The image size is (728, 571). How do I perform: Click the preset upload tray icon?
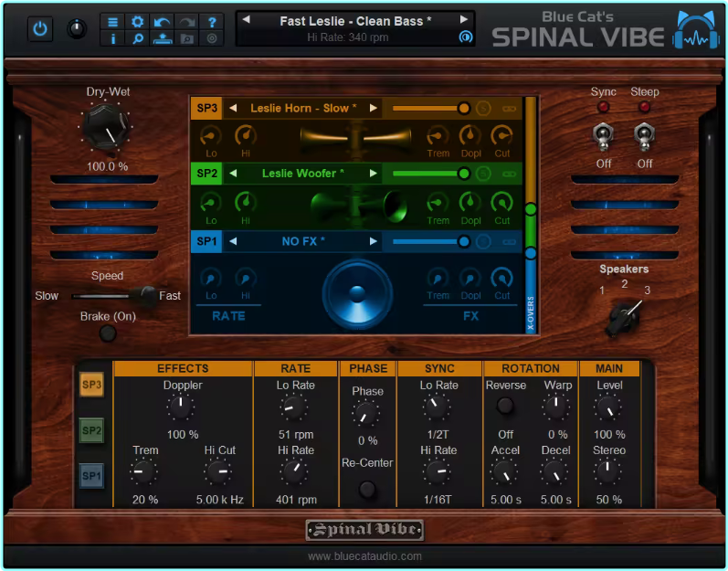pos(162,38)
